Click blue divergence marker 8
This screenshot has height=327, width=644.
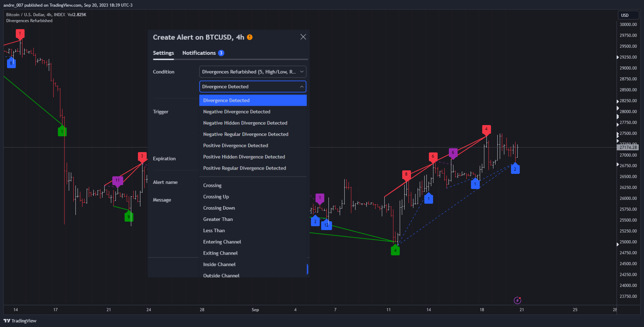11,63
